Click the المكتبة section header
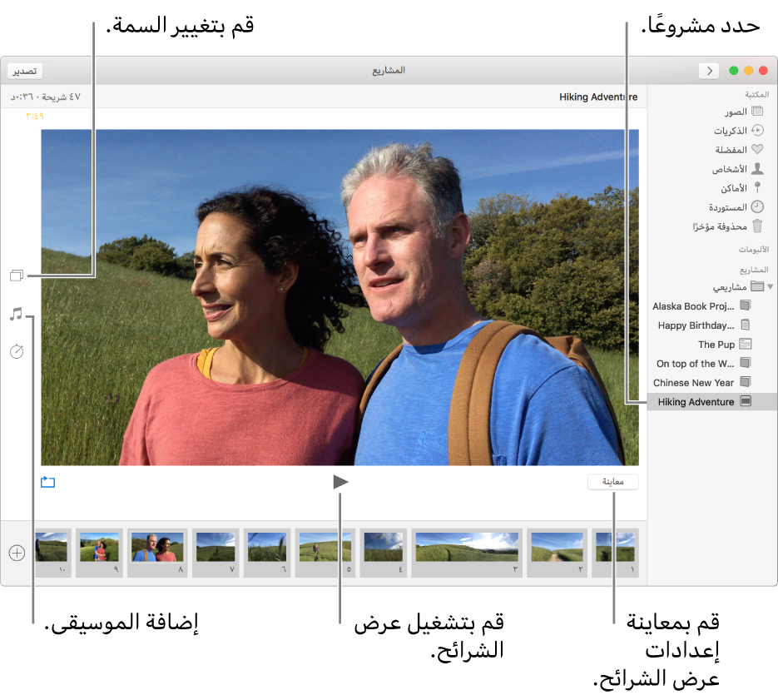The width and height of the screenshot is (778, 700). (756, 94)
